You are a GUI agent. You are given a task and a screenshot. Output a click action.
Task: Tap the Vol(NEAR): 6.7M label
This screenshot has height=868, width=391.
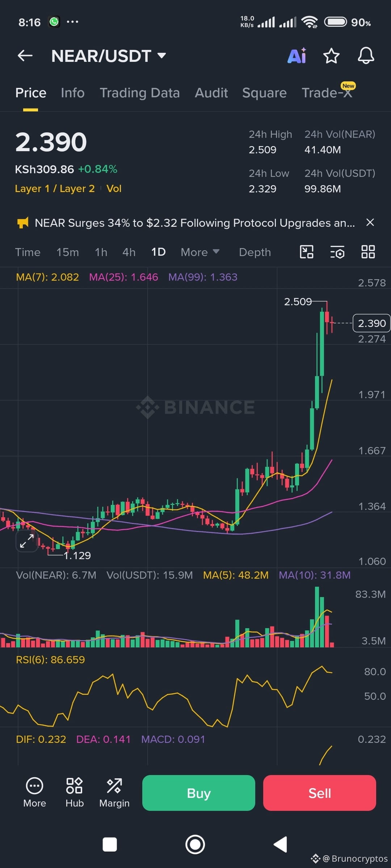click(x=56, y=575)
